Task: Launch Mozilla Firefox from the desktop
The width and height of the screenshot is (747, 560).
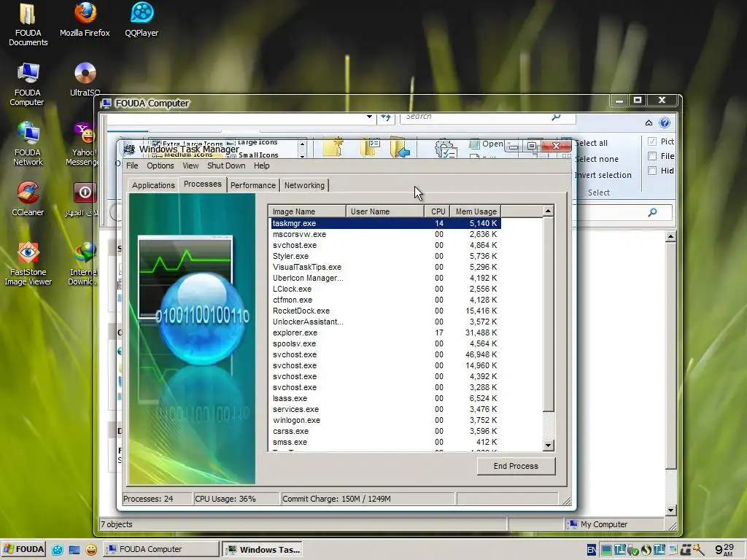Action: tap(85, 20)
